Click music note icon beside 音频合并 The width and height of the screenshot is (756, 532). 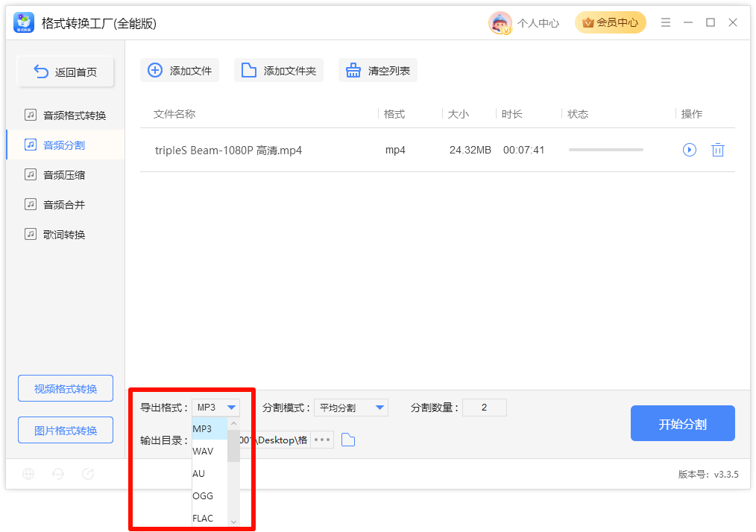pos(31,204)
